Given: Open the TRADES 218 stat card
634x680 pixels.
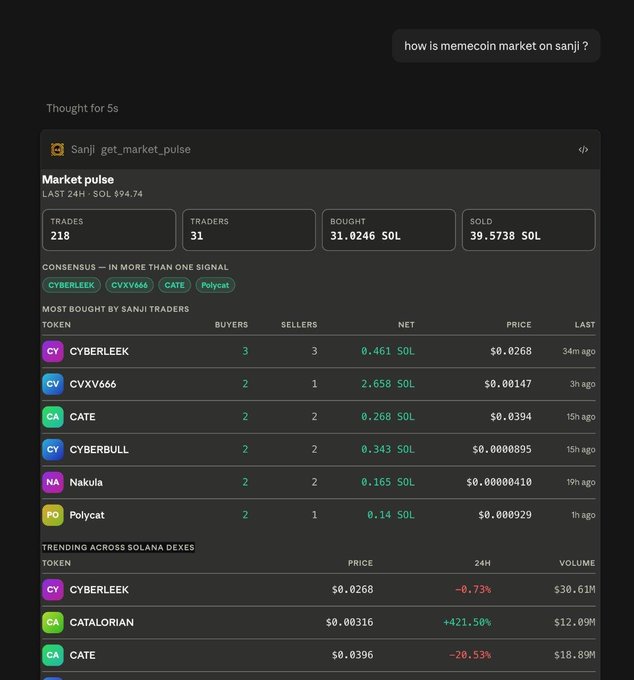Looking at the screenshot, I should [109, 230].
